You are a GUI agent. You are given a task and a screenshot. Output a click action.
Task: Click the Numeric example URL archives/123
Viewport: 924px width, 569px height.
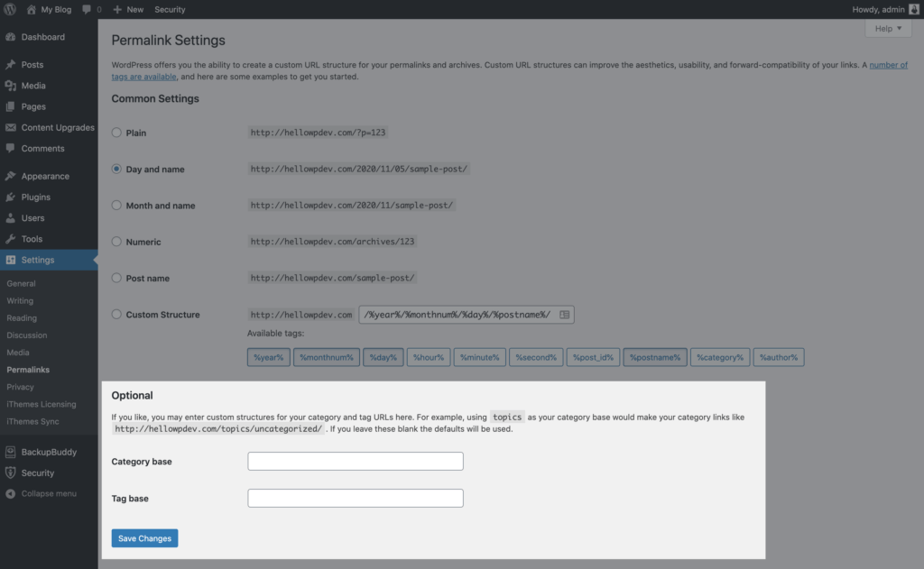(x=332, y=242)
